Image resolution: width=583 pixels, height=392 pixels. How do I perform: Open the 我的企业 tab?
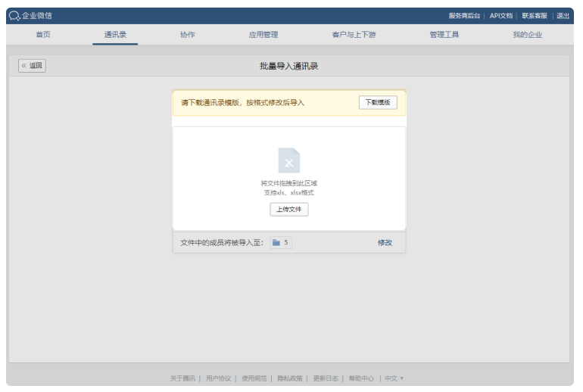tap(527, 35)
